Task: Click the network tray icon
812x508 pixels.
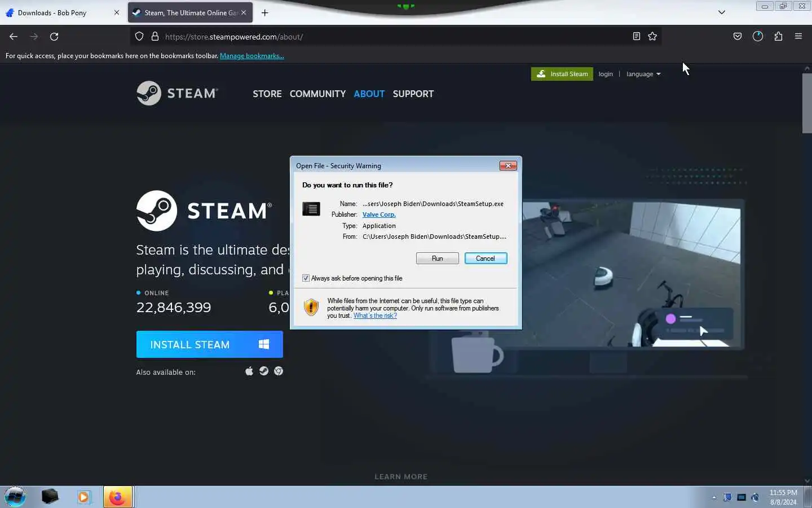Action: point(742,497)
